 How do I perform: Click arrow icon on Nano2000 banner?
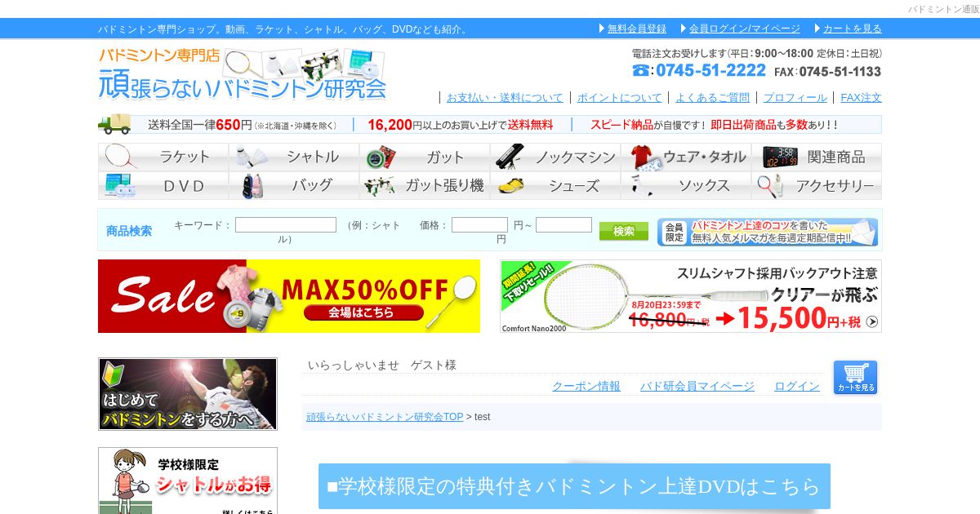tap(872, 321)
